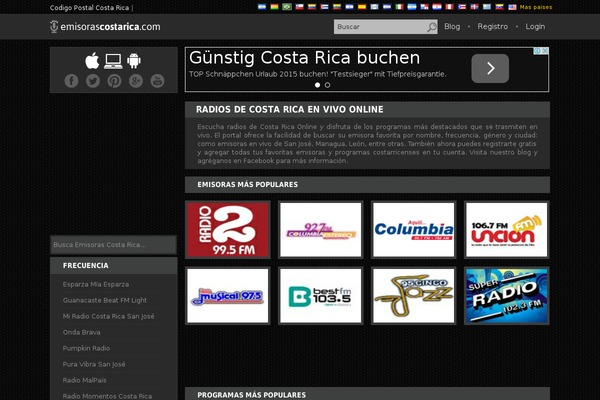Viewport: 600px width, 400px height.
Task: Click the search magnifier icon
Action: tap(431, 27)
